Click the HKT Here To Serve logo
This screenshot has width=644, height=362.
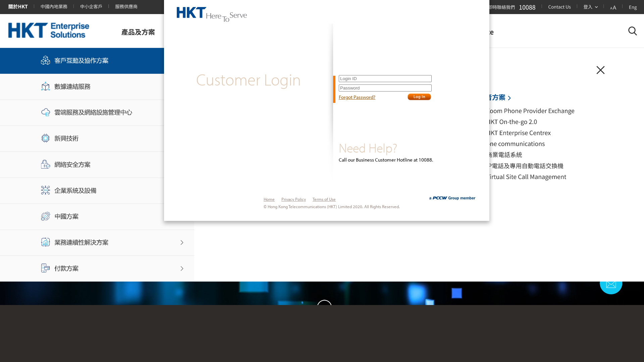coord(212,14)
